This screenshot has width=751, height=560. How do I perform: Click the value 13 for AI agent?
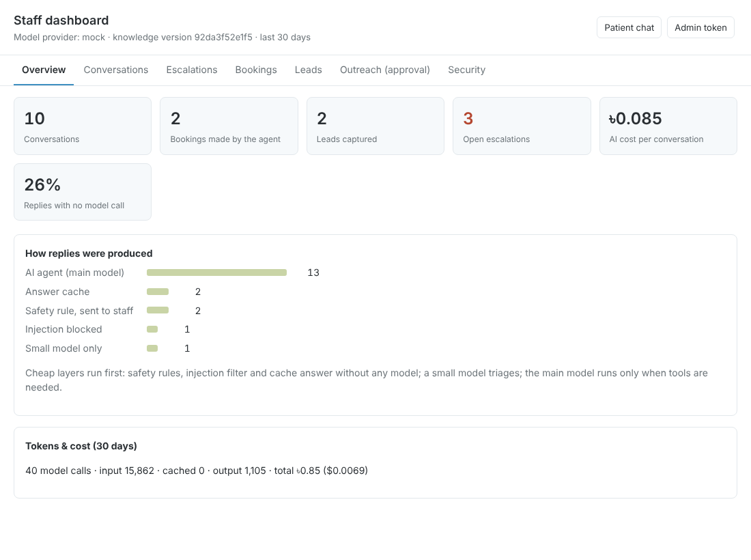(x=313, y=272)
